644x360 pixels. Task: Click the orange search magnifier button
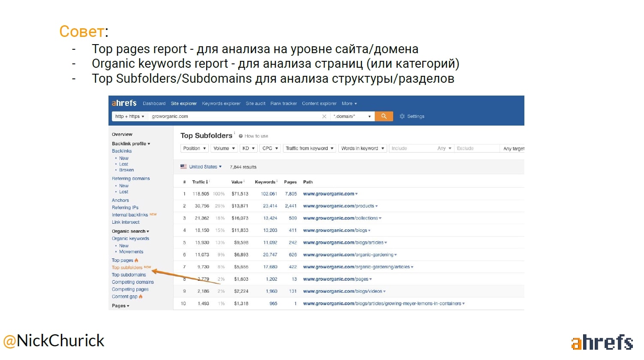point(384,116)
